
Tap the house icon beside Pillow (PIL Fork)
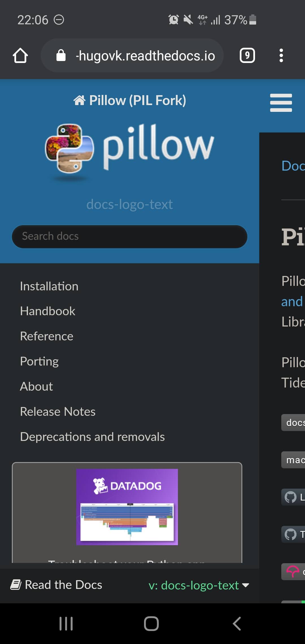point(80,100)
